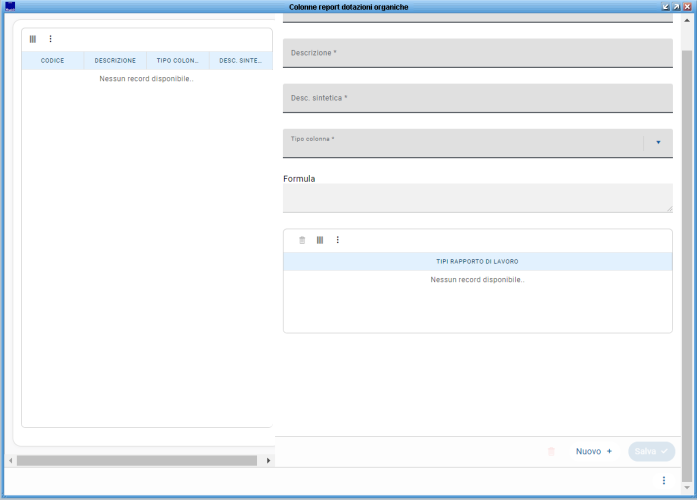697x500 pixels.
Task: Click TIPO COLON... column header
Action: pos(178,60)
